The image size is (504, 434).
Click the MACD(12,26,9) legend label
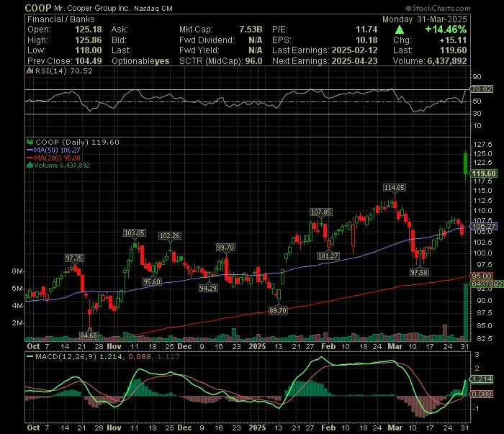(66, 356)
